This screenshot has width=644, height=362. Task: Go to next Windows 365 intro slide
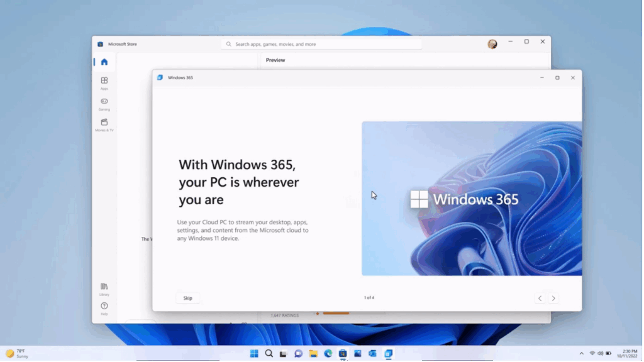(x=553, y=299)
